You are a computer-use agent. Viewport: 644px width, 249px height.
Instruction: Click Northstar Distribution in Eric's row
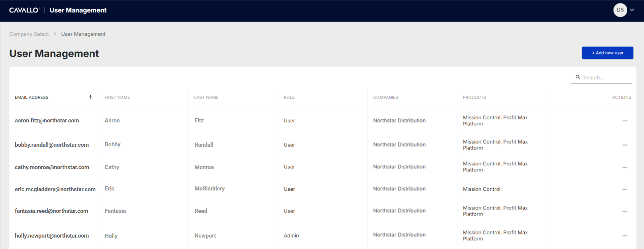399,189
